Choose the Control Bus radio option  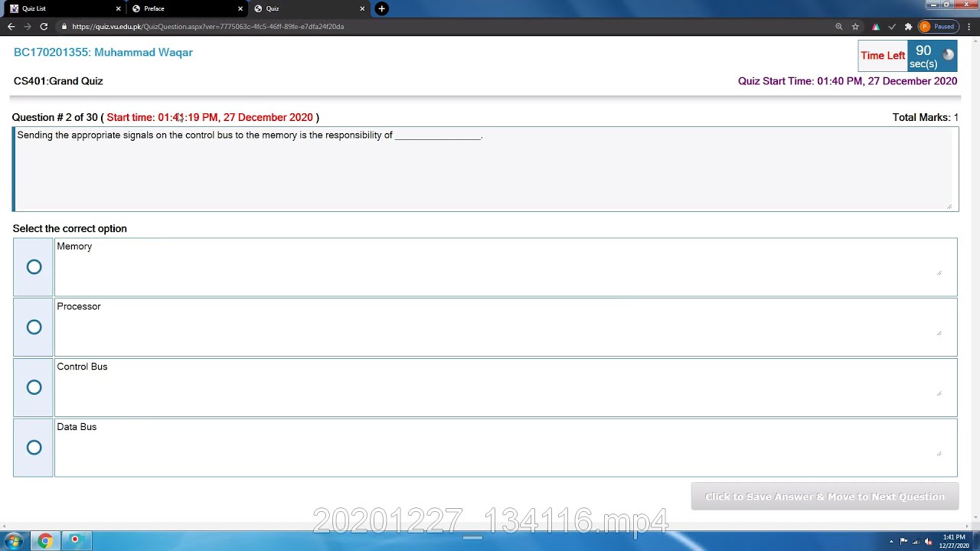pos(34,387)
